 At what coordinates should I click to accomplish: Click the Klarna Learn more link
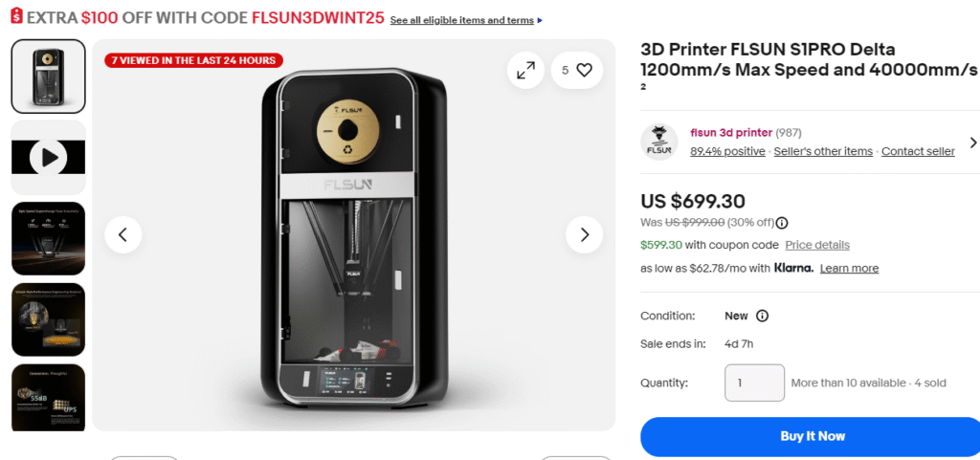point(849,269)
